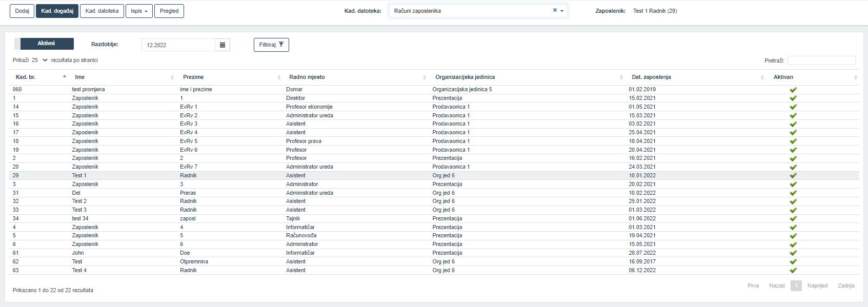Click green checkmark in row Kad. br. 63
868x307 pixels.
click(x=793, y=271)
